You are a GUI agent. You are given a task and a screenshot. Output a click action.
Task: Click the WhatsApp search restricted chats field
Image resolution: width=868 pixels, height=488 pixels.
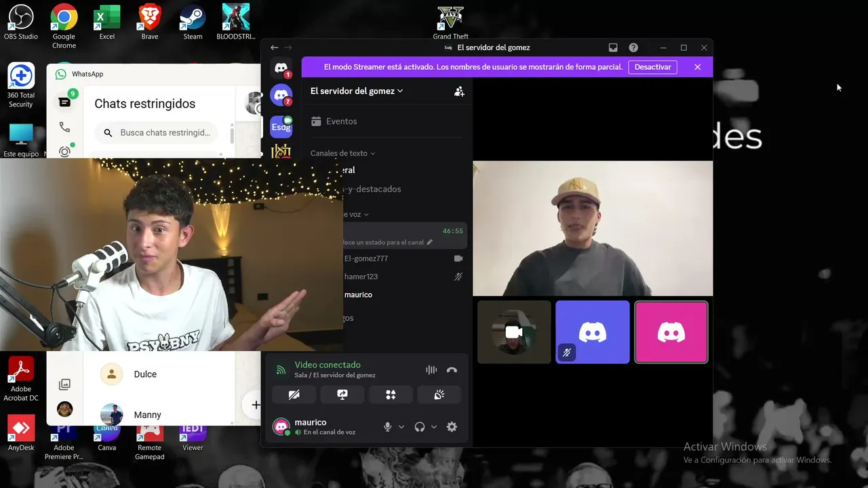click(x=157, y=133)
